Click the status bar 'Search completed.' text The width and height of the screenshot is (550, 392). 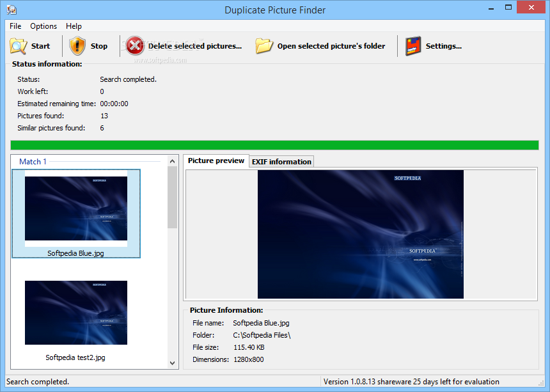[x=38, y=382]
